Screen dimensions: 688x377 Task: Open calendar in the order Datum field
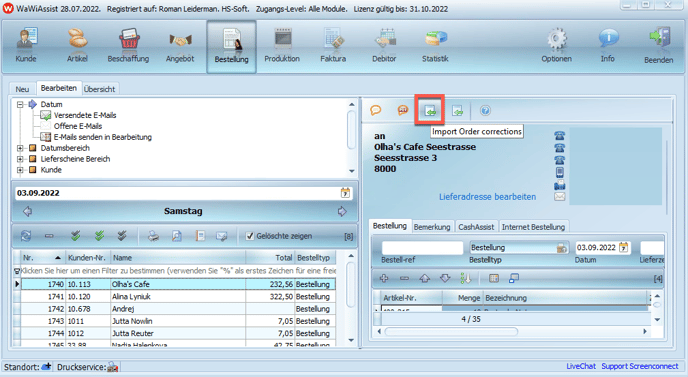click(x=624, y=248)
